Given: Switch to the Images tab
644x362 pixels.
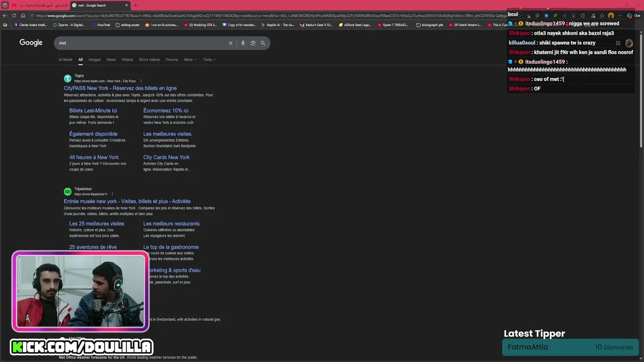Looking at the screenshot, I should coord(95,60).
